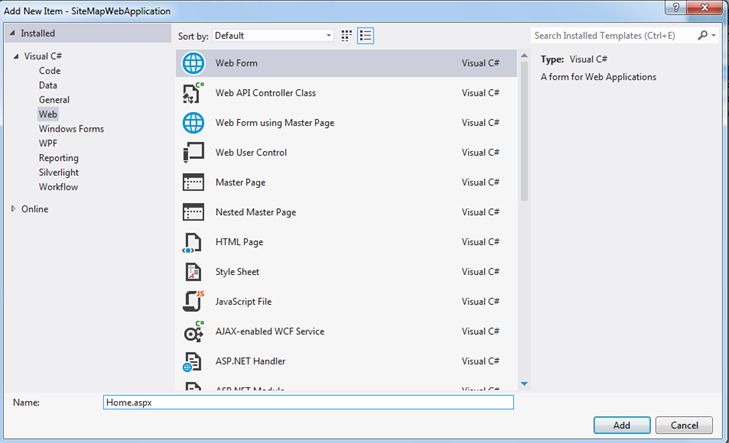
Task: Select the Code category
Action: coord(49,71)
